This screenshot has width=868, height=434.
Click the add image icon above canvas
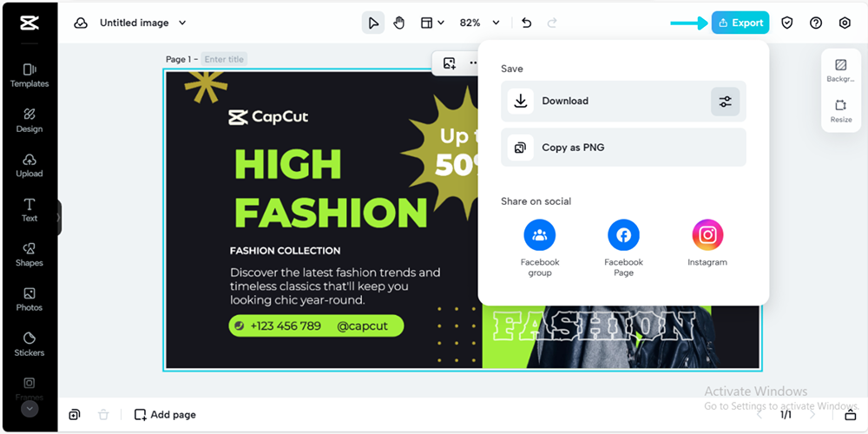pos(449,63)
